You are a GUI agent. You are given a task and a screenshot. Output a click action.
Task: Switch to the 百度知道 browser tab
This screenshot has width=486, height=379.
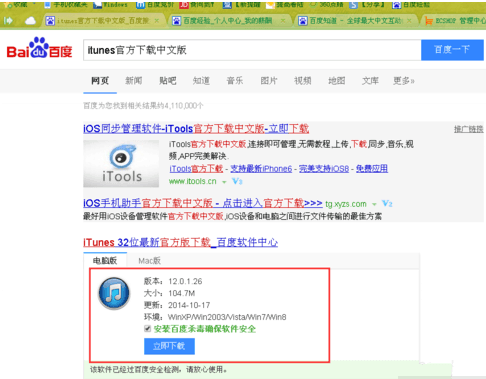tap(356, 21)
